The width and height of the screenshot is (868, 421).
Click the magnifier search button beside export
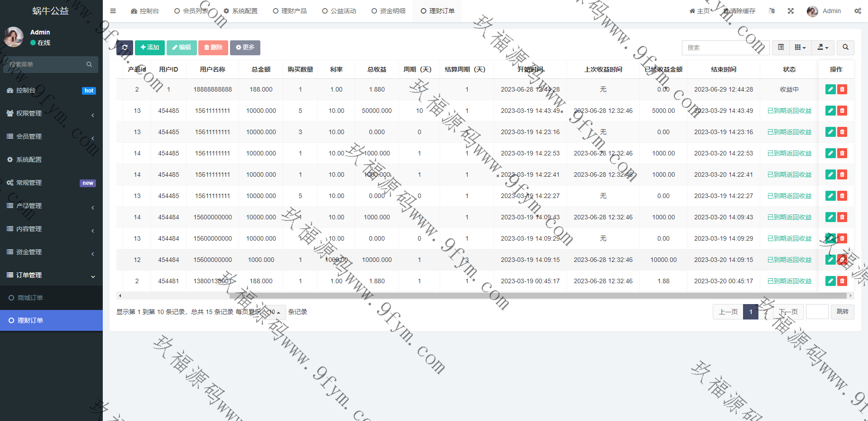point(845,48)
